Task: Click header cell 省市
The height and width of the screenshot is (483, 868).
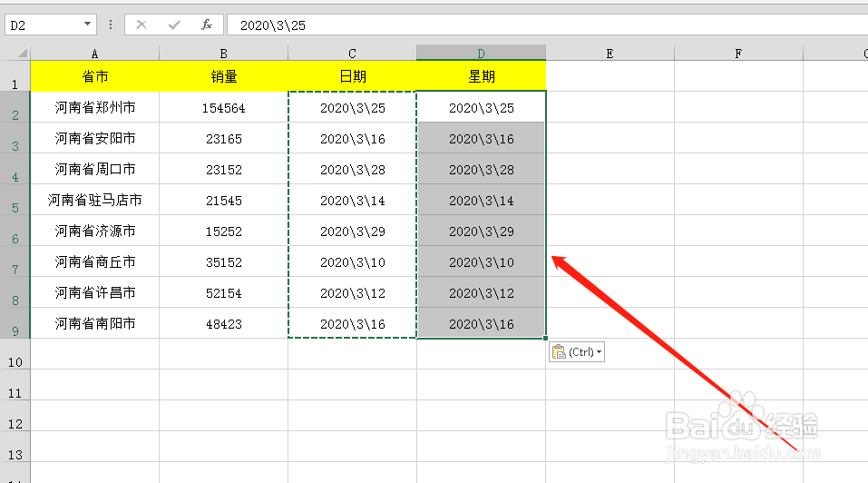Action: [x=94, y=76]
